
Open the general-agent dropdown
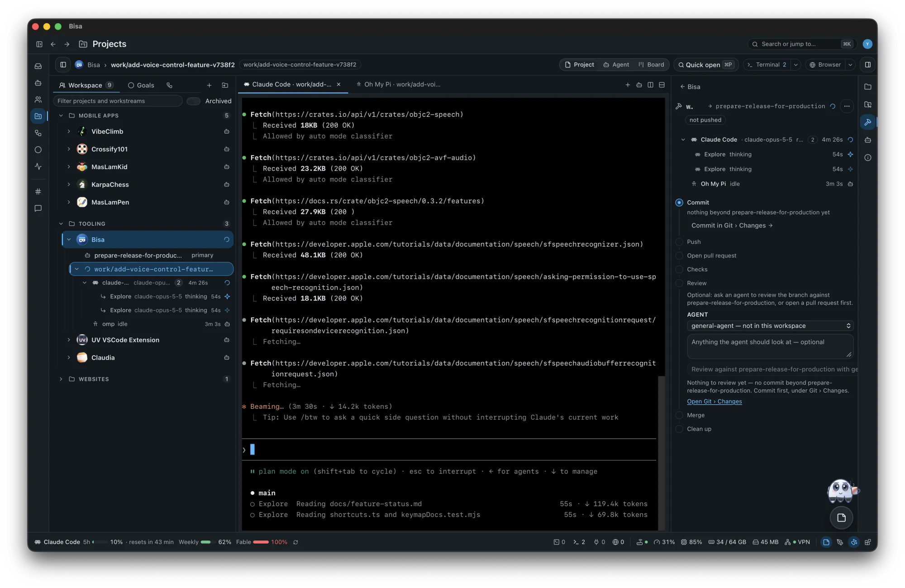770,326
